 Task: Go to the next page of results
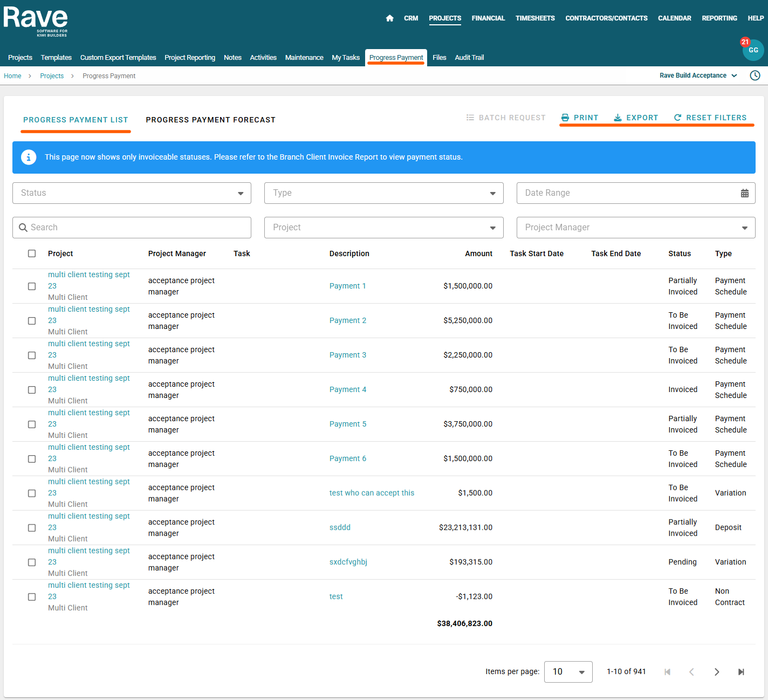tap(716, 672)
